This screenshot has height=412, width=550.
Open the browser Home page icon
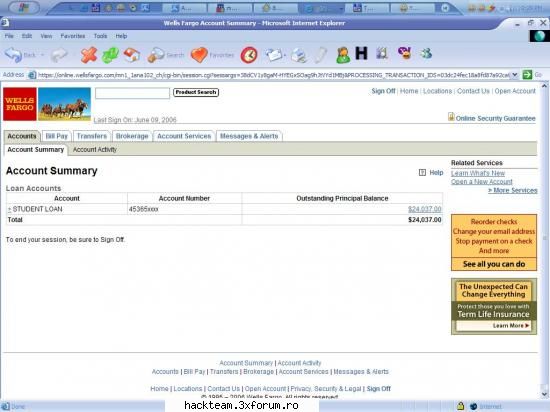132,55
